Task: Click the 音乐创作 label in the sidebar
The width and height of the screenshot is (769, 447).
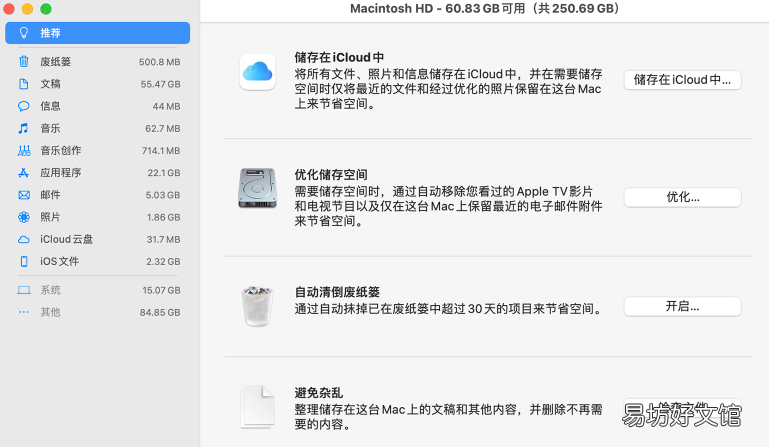Action: [61, 151]
